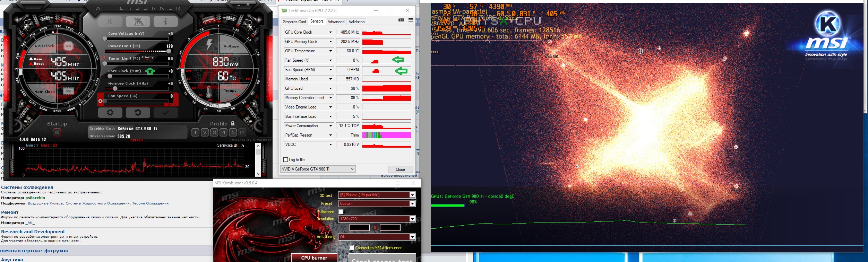
Task: Expand the PerfCap Reason sensor dropdown
Action: (330, 135)
